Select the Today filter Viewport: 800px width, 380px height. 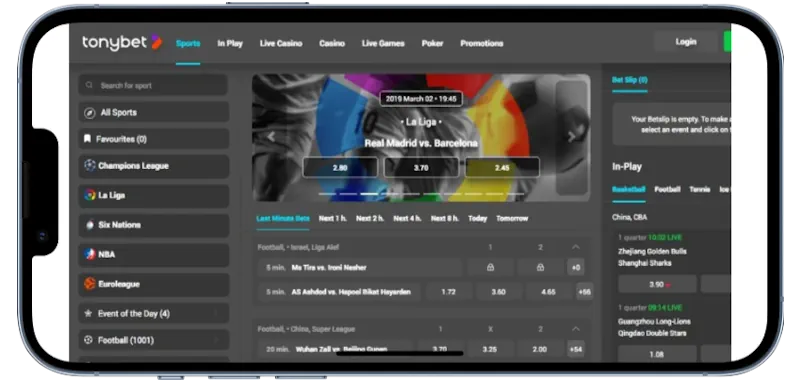pyautogui.click(x=478, y=218)
